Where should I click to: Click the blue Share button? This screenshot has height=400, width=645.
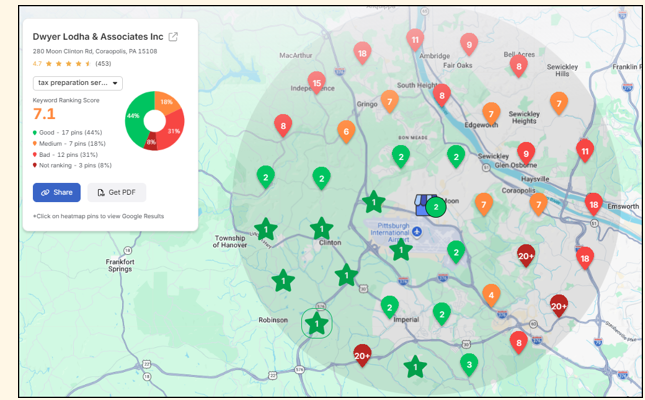click(x=57, y=192)
